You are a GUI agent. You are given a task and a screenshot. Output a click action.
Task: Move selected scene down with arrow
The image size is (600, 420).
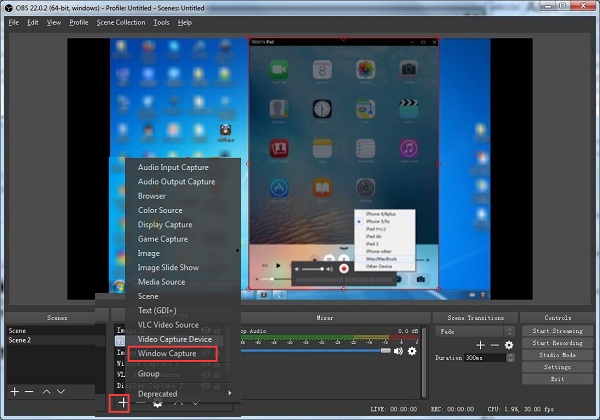pyautogui.click(x=61, y=392)
